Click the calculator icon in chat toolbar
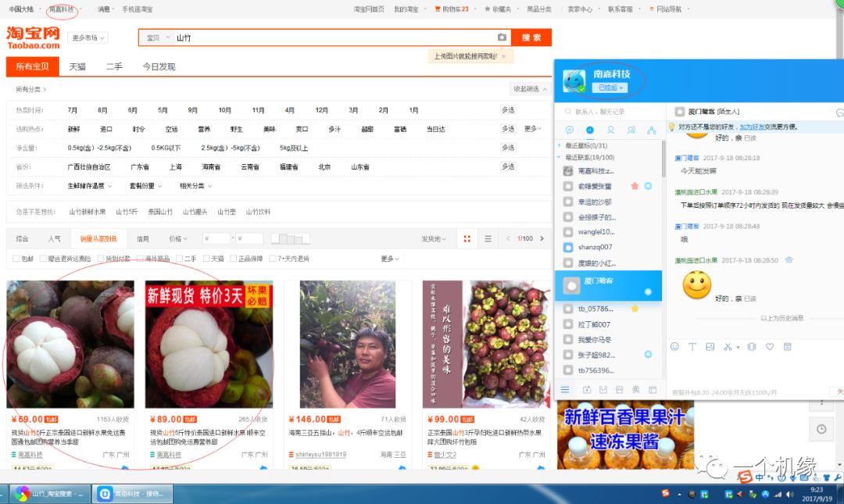The width and height of the screenshot is (844, 504). pos(788,347)
